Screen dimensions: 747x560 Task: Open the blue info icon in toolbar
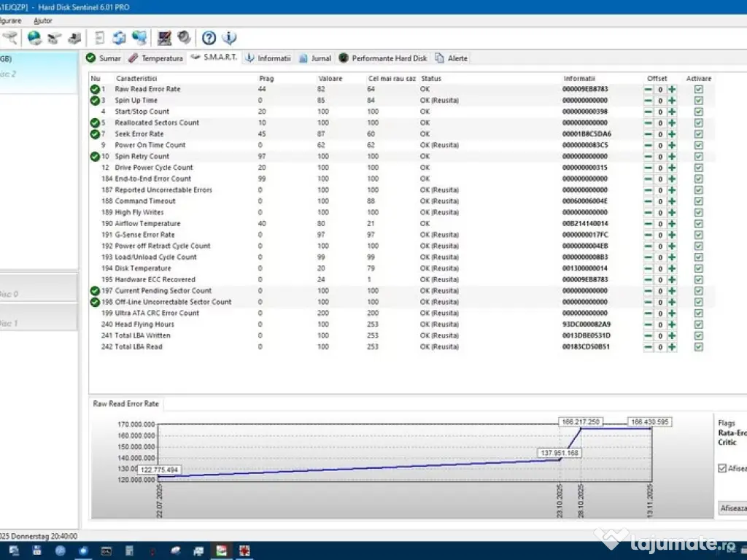(229, 38)
